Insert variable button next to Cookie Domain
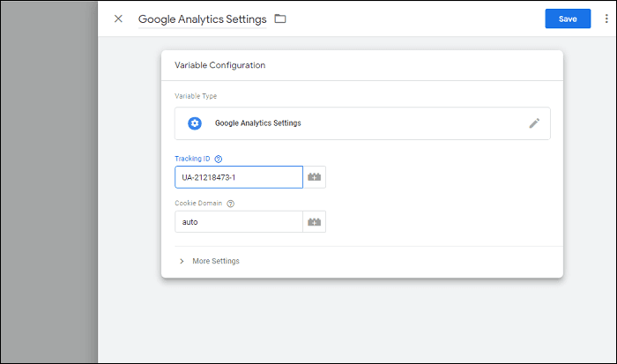Image resolution: width=617 pixels, height=364 pixels. pos(315,221)
